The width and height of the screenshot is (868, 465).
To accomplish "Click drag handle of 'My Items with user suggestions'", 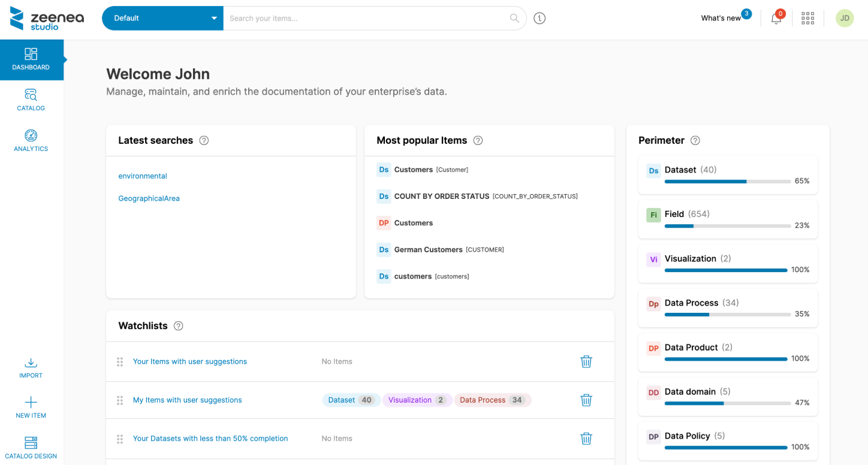I will [x=120, y=400].
